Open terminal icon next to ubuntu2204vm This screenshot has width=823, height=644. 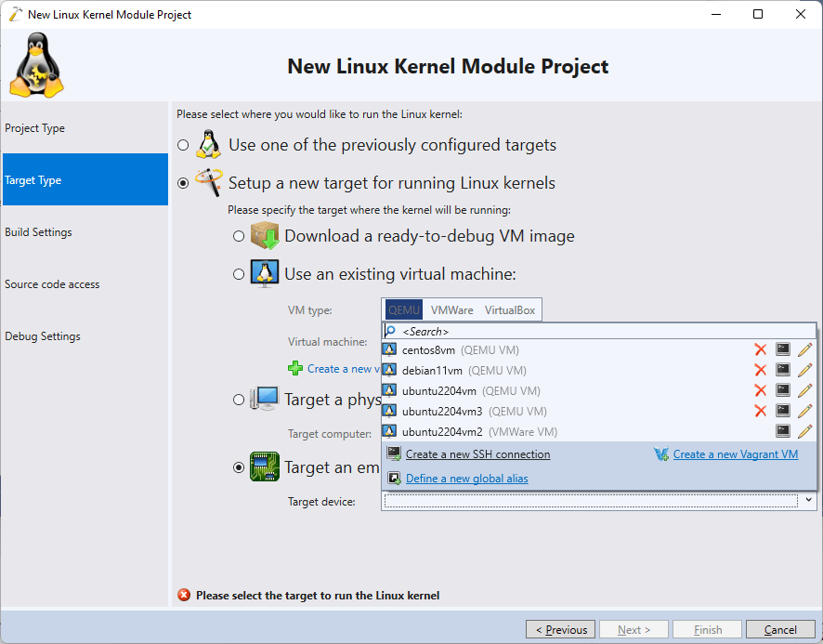point(781,389)
